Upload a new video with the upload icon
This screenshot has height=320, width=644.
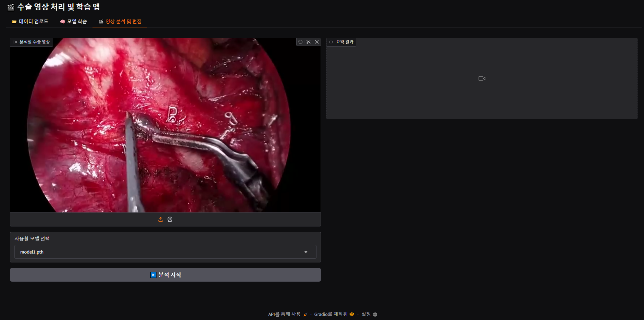click(x=161, y=219)
